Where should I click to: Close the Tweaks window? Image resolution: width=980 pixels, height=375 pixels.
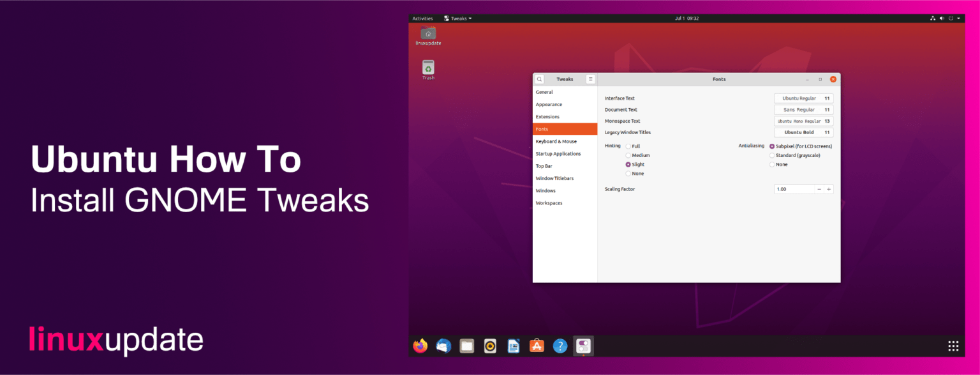coord(833,79)
